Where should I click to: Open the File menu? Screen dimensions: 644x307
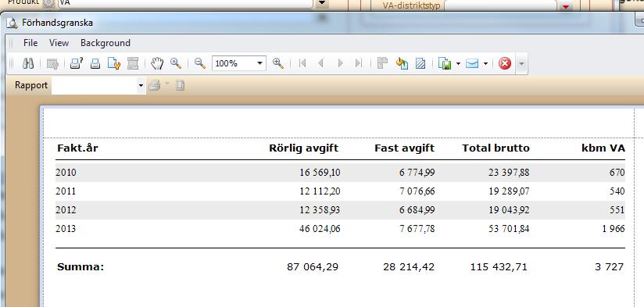tap(30, 43)
